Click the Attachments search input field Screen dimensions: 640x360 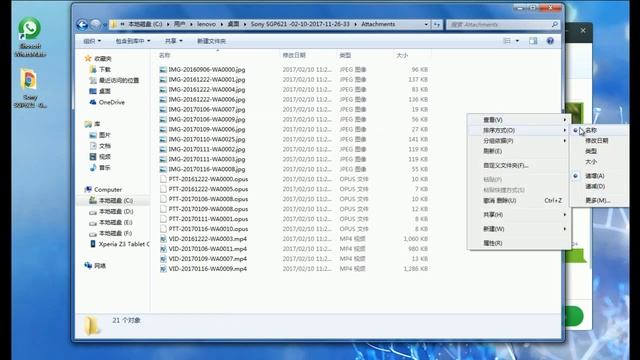pyautogui.click(x=499, y=24)
